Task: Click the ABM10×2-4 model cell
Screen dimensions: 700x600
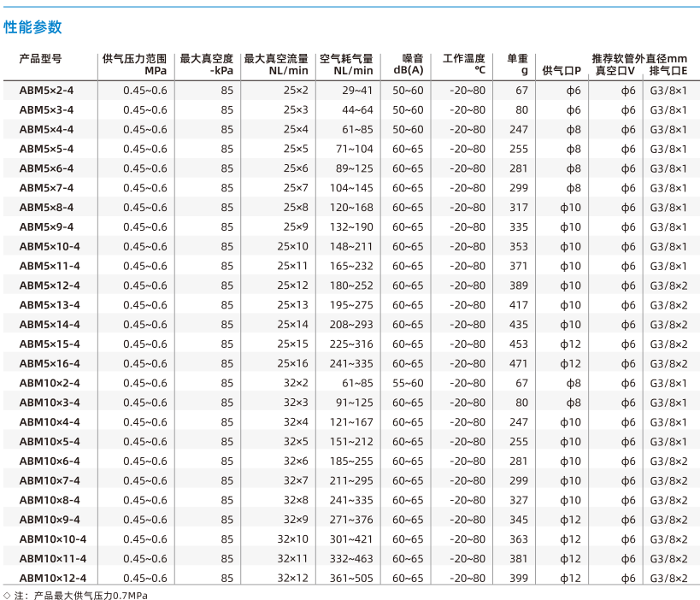Action: coord(50,383)
